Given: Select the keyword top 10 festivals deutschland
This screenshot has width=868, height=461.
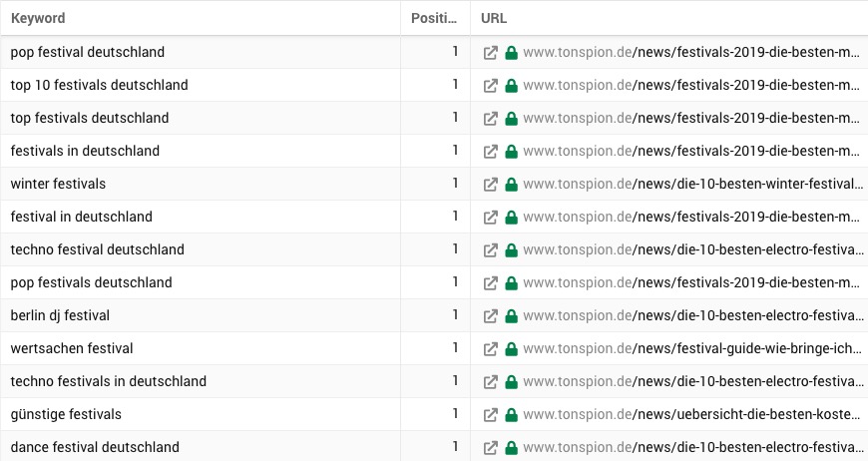Looking at the screenshot, I should tap(99, 85).
